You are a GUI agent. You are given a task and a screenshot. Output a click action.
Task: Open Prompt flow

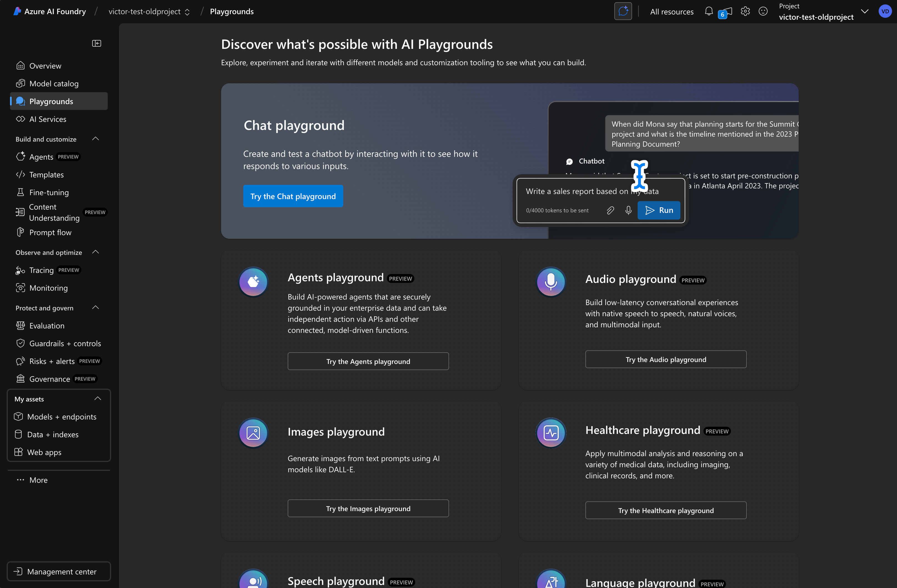point(59,232)
